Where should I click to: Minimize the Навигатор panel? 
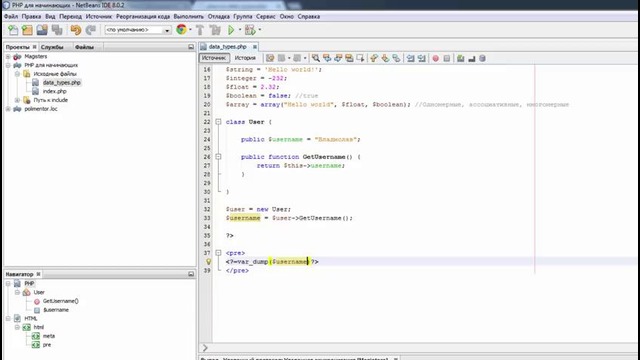191,274
